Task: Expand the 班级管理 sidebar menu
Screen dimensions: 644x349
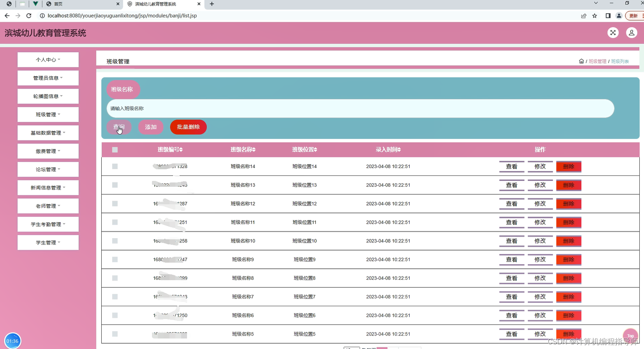Action: [48, 114]
